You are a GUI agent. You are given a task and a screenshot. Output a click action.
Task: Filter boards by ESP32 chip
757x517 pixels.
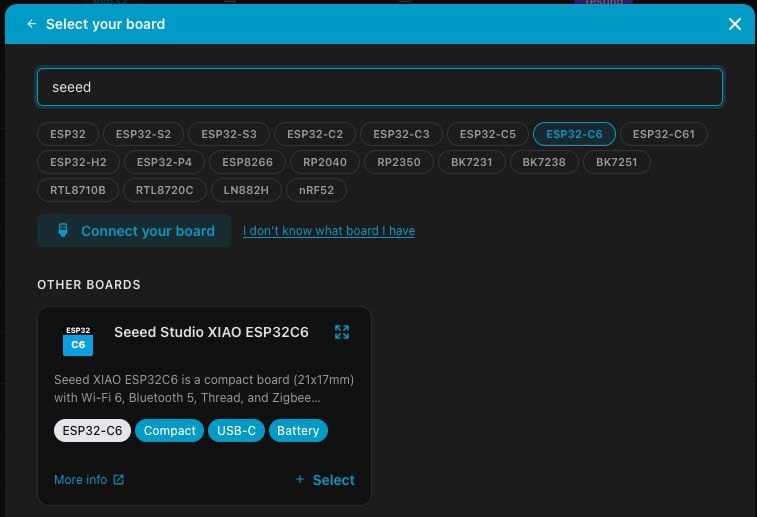[68, 134]
